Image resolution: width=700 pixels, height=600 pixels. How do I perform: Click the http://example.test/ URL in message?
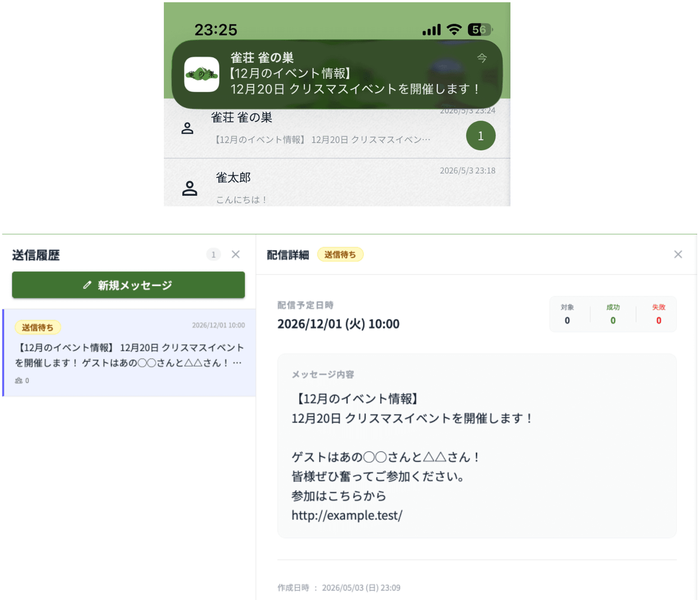pos(347,515)
